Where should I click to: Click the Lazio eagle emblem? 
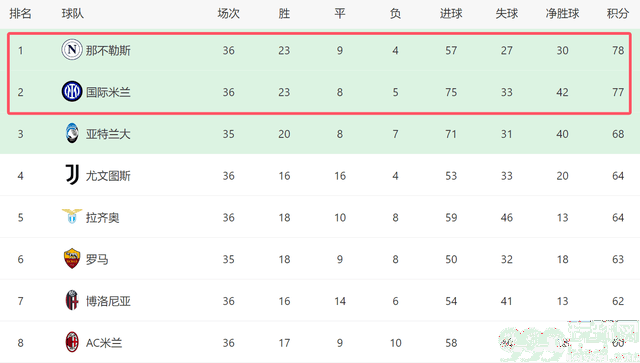point(72,216)
